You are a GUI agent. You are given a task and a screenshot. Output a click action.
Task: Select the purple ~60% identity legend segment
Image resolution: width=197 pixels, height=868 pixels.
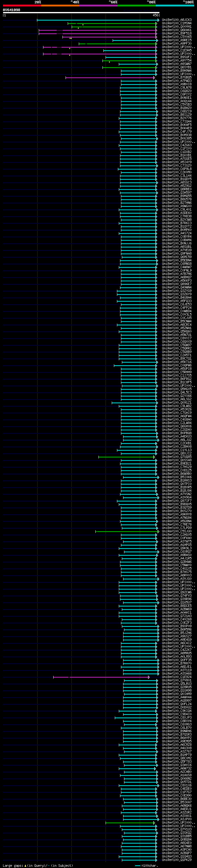pos(99,6)
